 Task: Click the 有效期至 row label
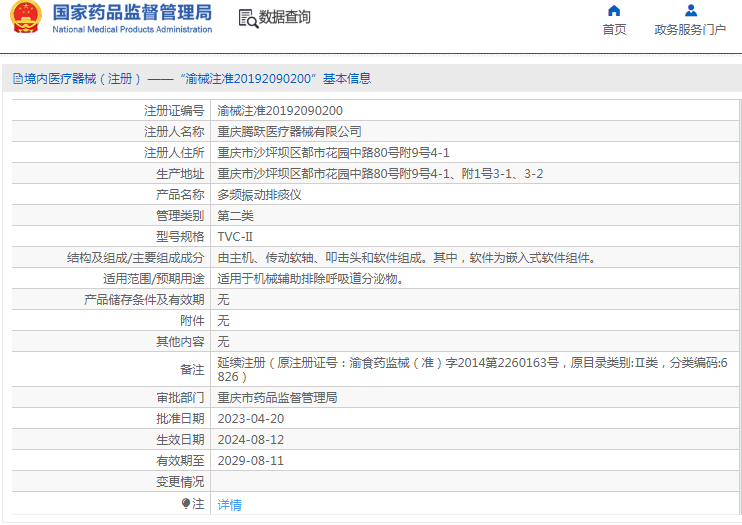click(x=180, y=461)
